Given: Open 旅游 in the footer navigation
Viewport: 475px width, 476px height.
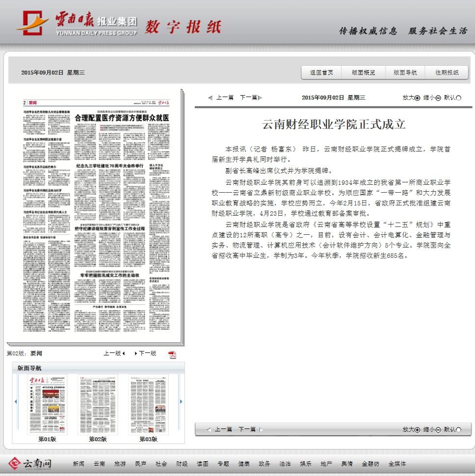Looking at the screenshot, I should point(120,464).
